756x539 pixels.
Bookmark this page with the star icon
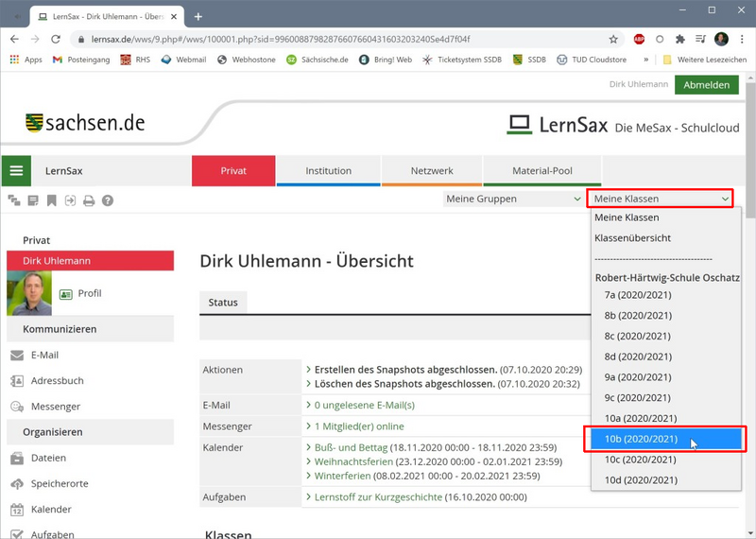click(x=613, y=40)
